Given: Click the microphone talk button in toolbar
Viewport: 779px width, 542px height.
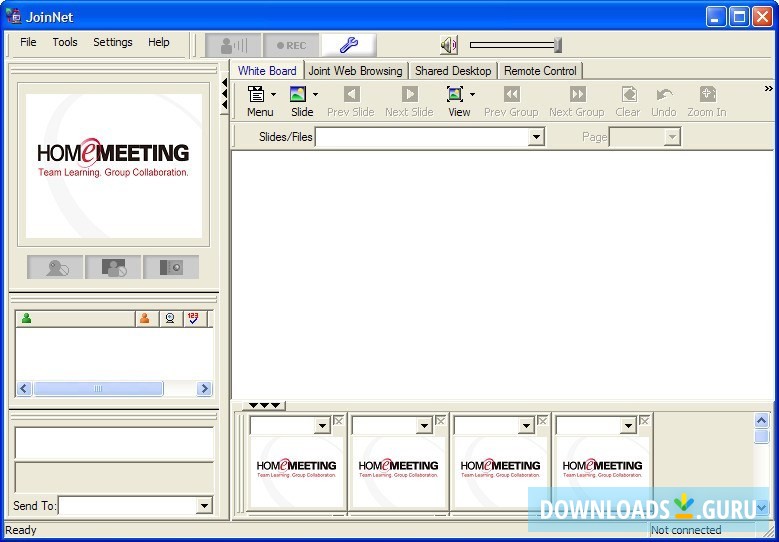Looking at the screenshot, I should [233, 46].
